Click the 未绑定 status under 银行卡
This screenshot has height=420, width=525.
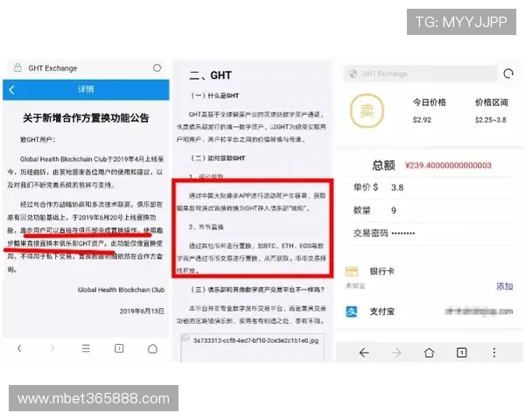(x=355, y=286)
